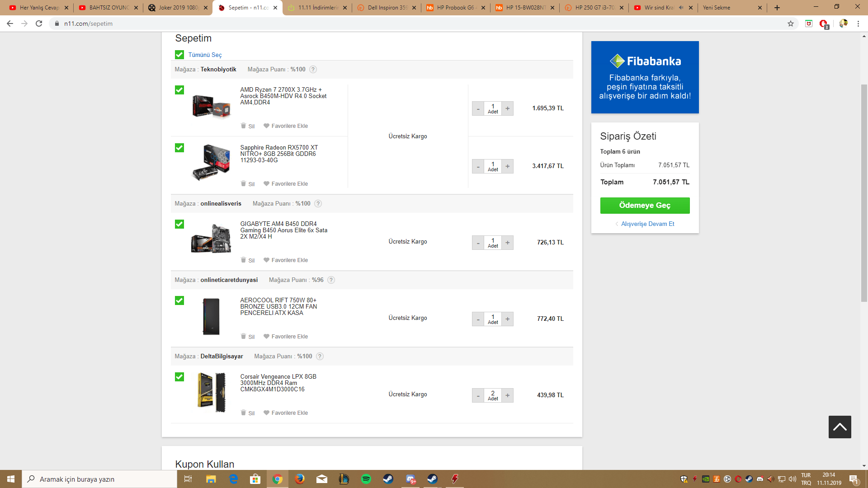This screenshot has height=488, width=868.
Task: Open Chrome three-dot menu
Action: pos(858,23)
